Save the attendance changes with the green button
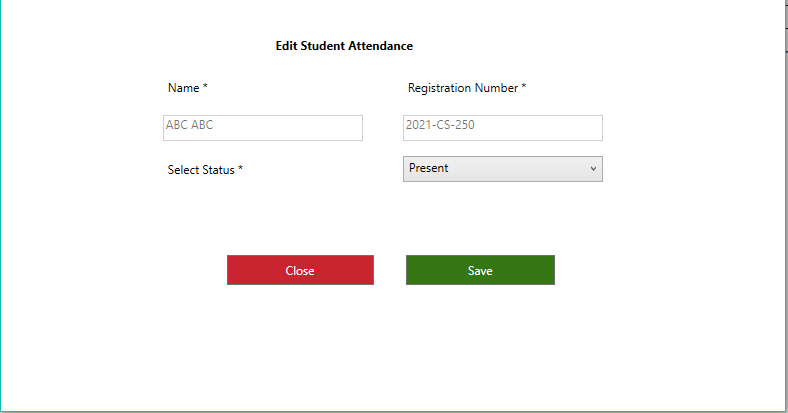Image resolution: width=788 pixels, height=413 pixels. tap(480, 270)
